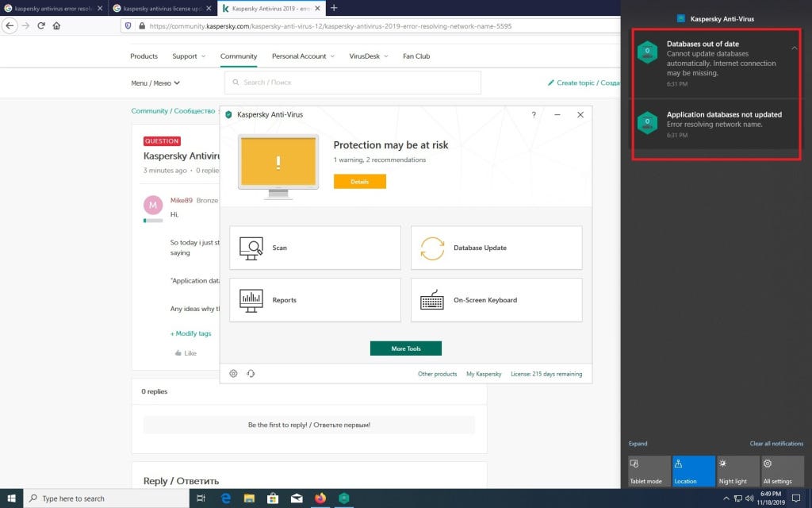Viewport: 812px width, 508px height.
Task: Launch the On-Screen Keyboard icon
Action: coord(432,299)
